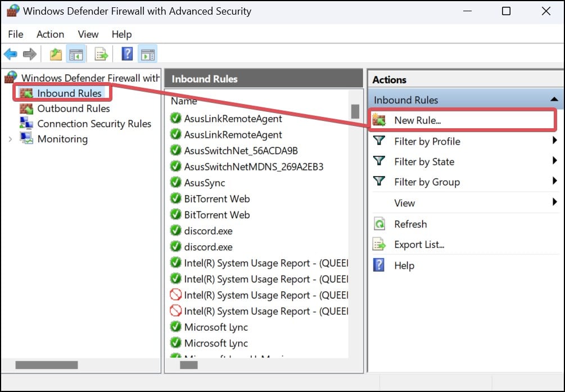Go back with the blue left arrow
The width and height of the screenshot is (565, 392).
click(x=11, y=55)
